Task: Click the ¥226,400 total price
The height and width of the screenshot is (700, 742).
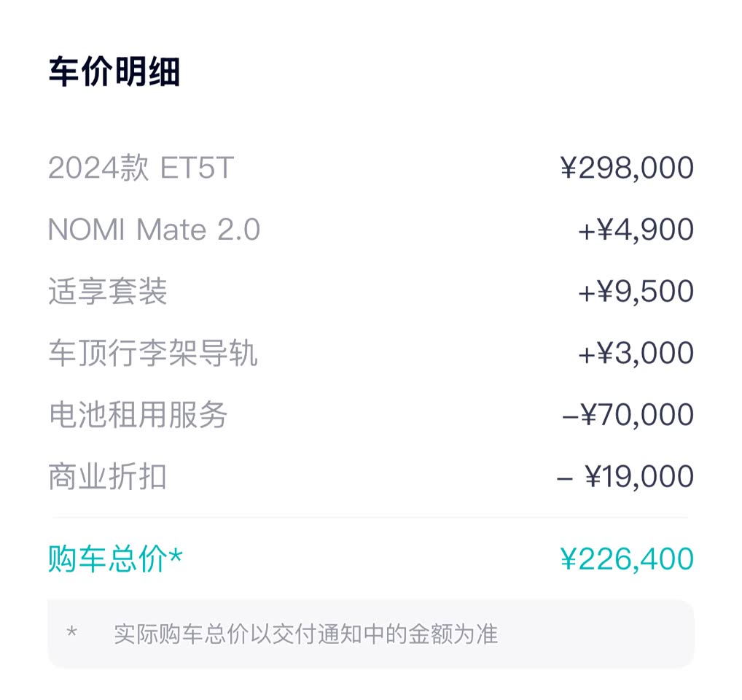Action: (x=627, y=559)
